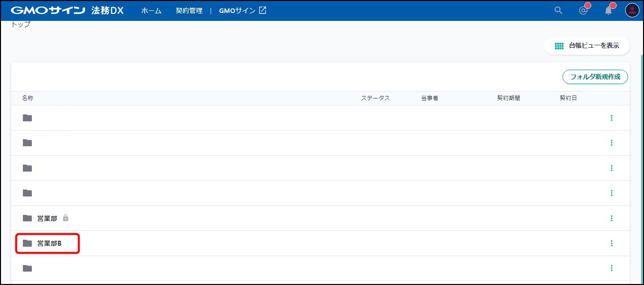644x285 pixels.
Task: Open the 契約管理 menu item
Action: coord(189,10)
